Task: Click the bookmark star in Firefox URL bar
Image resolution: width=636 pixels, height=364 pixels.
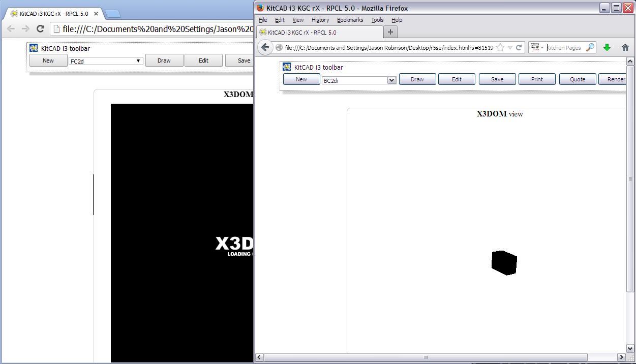Action: click(500, 47)
